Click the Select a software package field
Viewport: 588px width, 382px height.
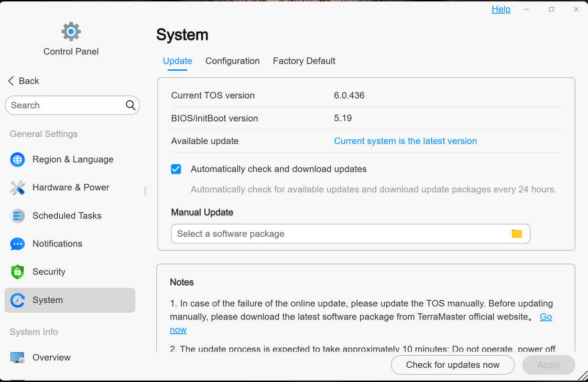pyautogui.click(x=350, y=233)
